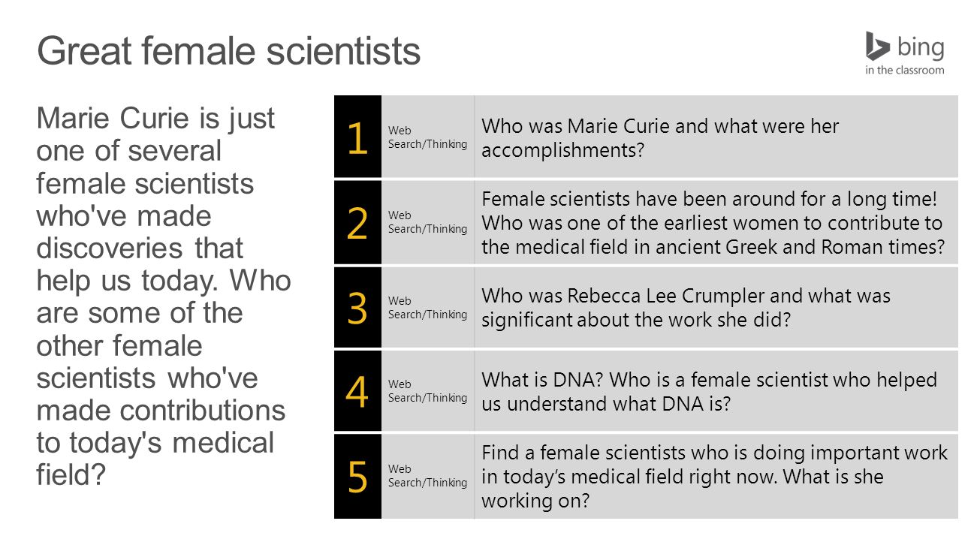Click Web Search/Thinking label in row 3
This screenshot has width=980, height=551.
[427, 307]
